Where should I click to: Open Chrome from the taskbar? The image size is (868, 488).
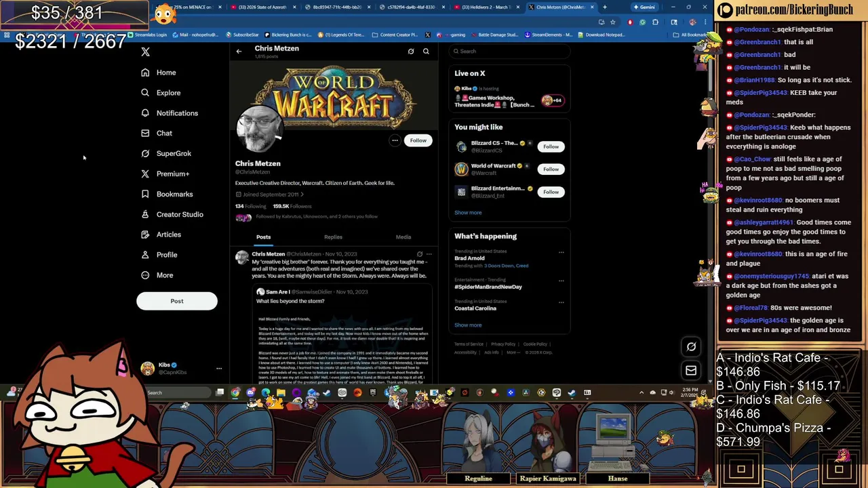pyautogui.click(x=235, y=392)
